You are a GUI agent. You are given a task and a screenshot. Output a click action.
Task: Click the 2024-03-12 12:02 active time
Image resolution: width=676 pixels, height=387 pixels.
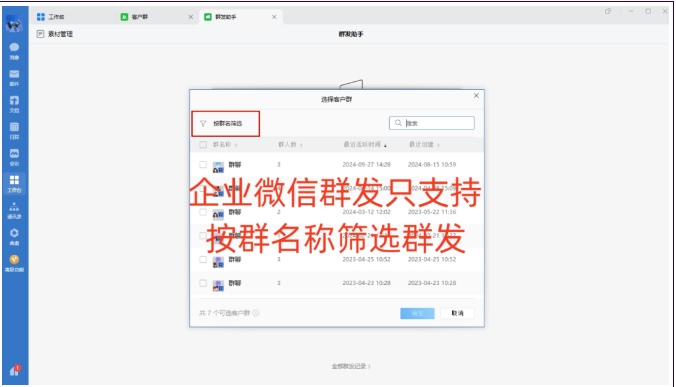(x=366, y=212)
